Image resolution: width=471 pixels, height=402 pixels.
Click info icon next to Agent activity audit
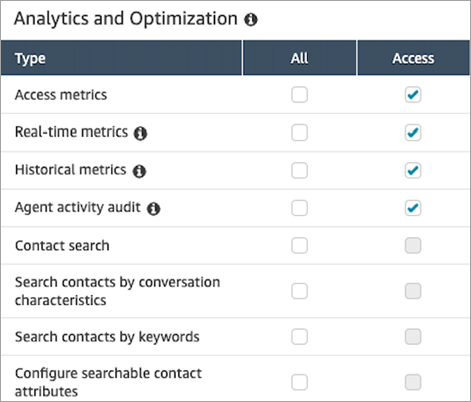(154, 209)
